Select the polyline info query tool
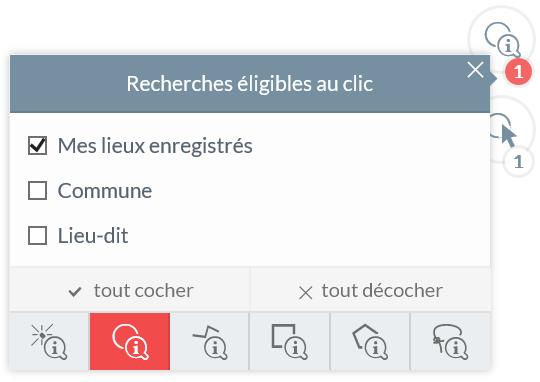This screenshot has height=382, width=540. pyautogui.click(x=209, y=341)
